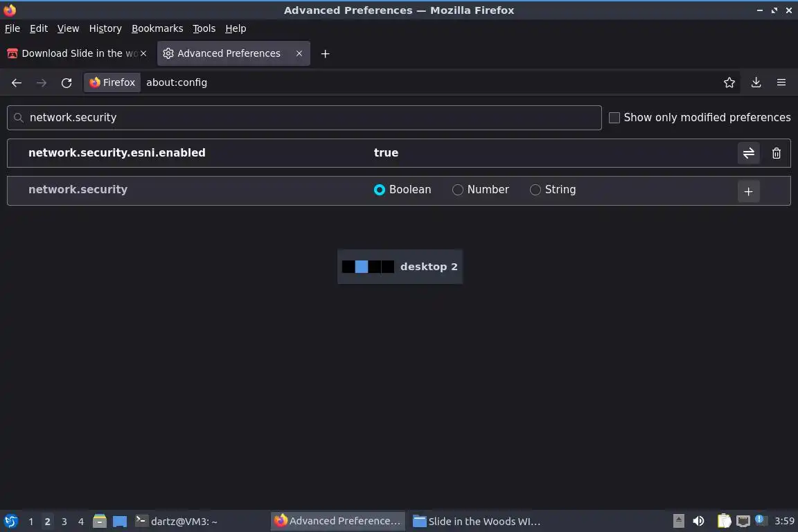Select the Number type radio button
The image size is (798, 532).
(457, 190)
